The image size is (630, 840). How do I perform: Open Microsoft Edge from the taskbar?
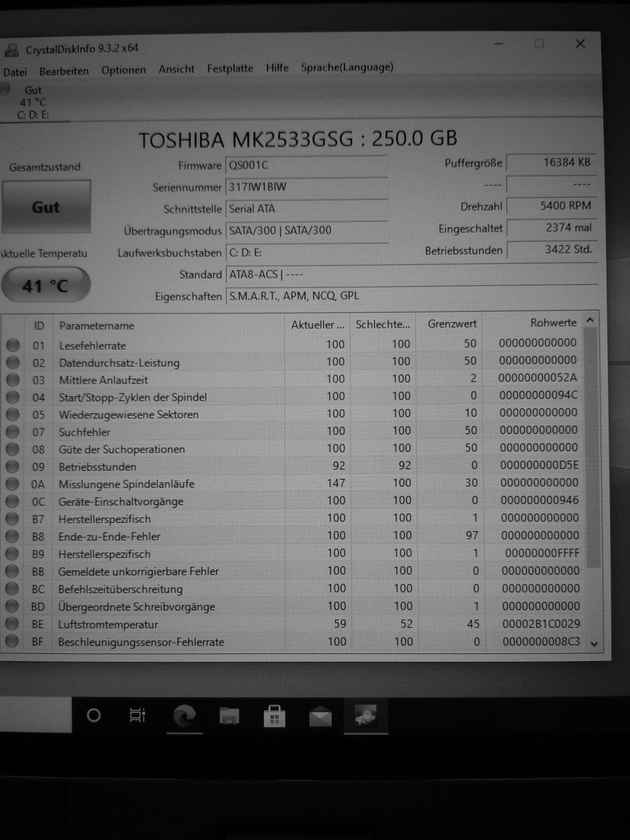(x=184, y=716)
